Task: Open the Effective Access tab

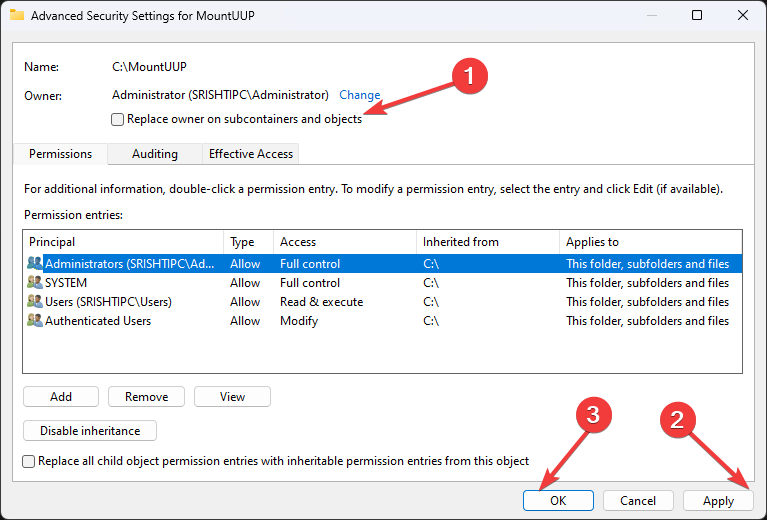Action: tap(250, 154)
